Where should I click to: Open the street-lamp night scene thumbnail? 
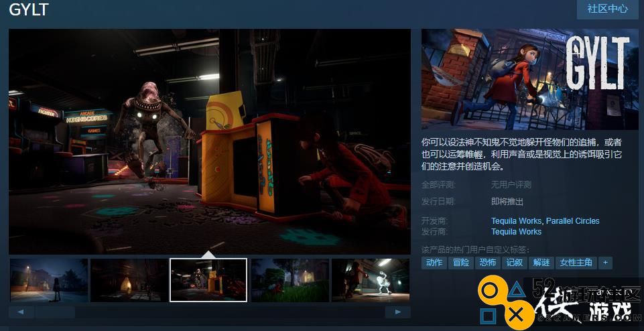[49, 280]
